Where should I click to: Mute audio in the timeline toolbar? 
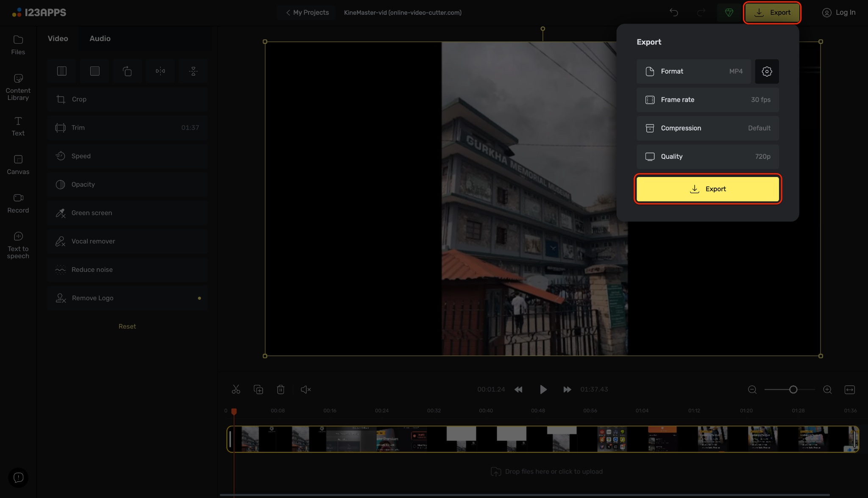coord(306,389)
